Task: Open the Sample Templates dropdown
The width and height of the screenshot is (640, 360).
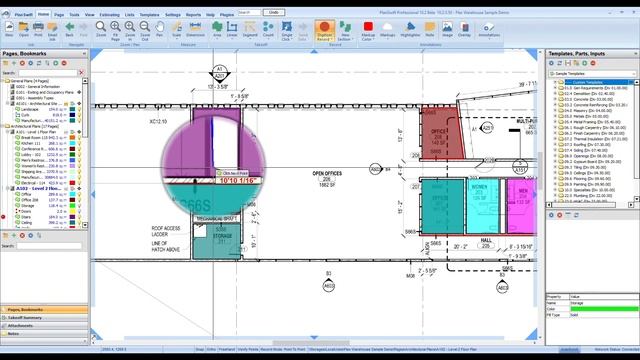Action: point(592,73)
